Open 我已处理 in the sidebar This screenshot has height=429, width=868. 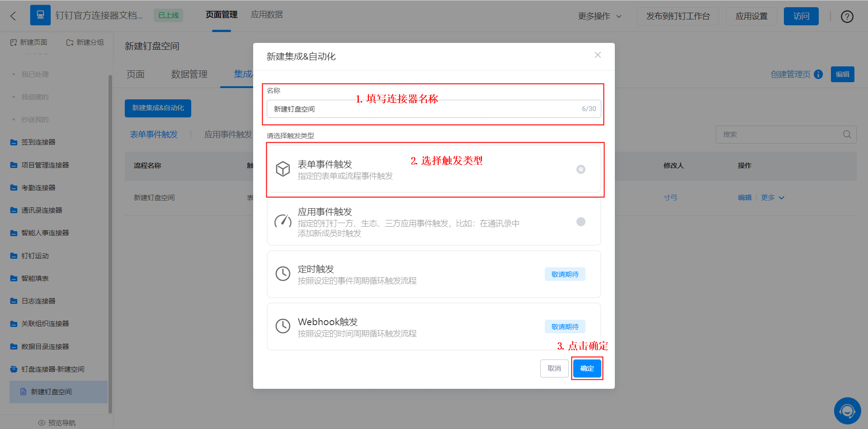coord(35,75)
